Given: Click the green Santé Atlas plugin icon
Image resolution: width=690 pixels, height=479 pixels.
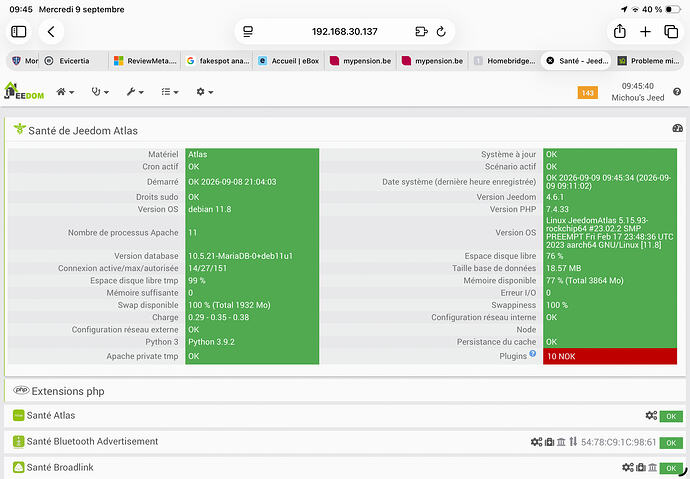Looking at the screenshot, I should tap(18, 415).
